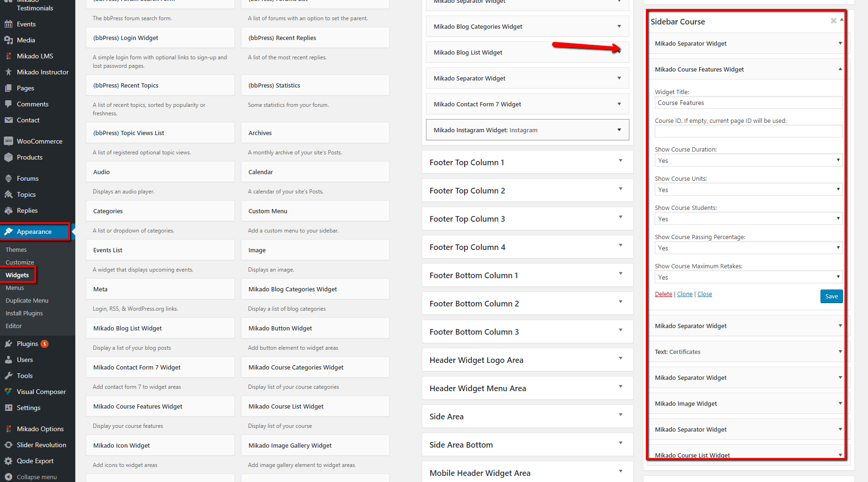Click the Contact envelope icon
The height and width of the screenshot is (482, 868).
pyautogui.click(x=8, y=120)
